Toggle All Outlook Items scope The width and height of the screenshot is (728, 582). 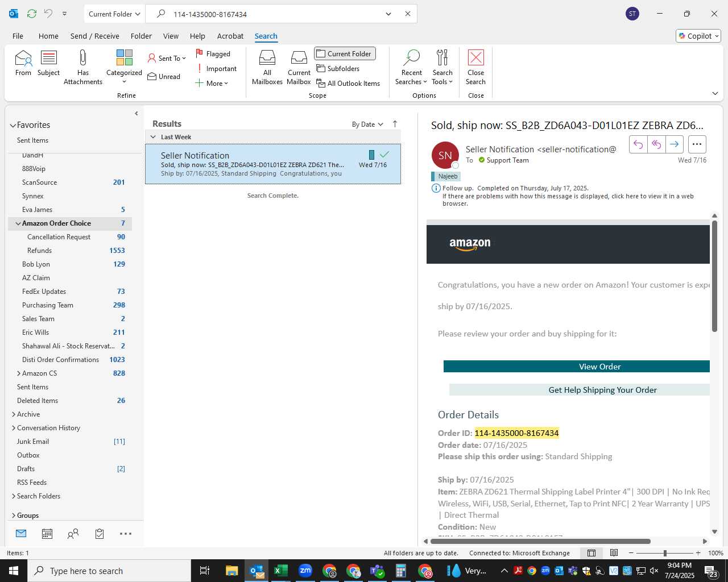pyautogui.click(x=348, y=84)
